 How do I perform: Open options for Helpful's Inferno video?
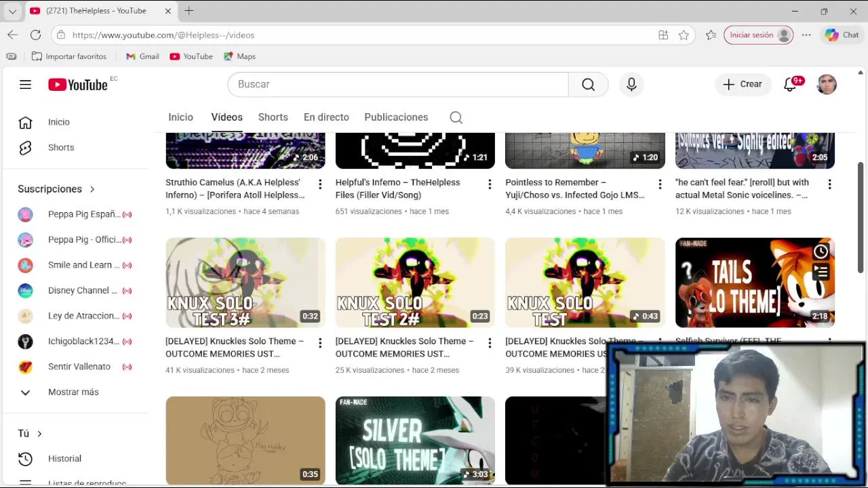490,184
